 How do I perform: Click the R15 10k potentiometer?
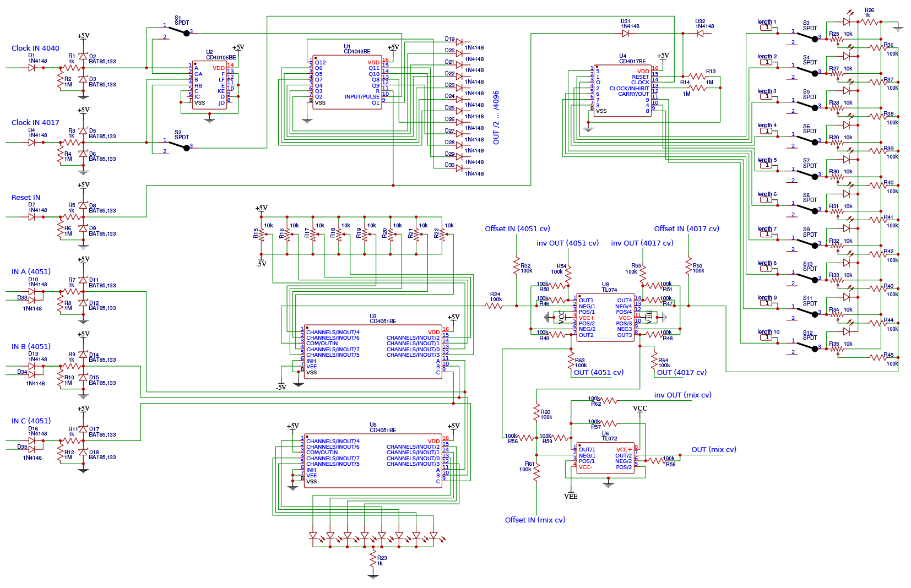pos(262,235)
